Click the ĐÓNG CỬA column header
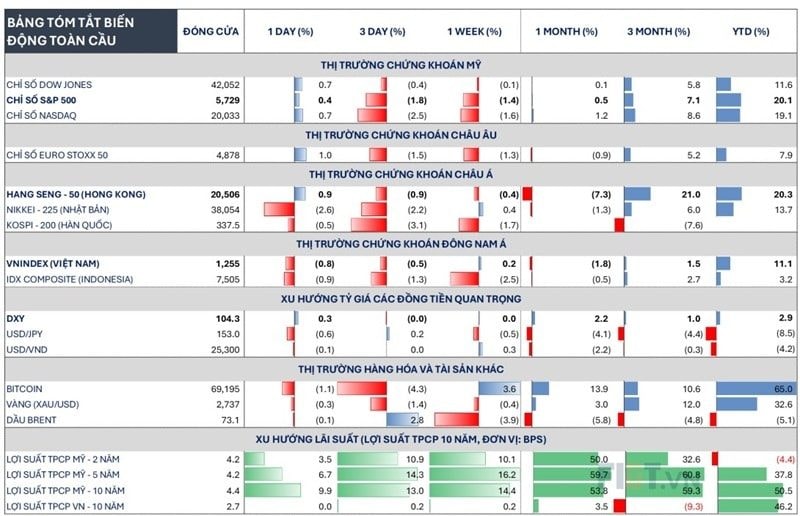The height and width of the screenshot is (516, 800). (211, 31)
